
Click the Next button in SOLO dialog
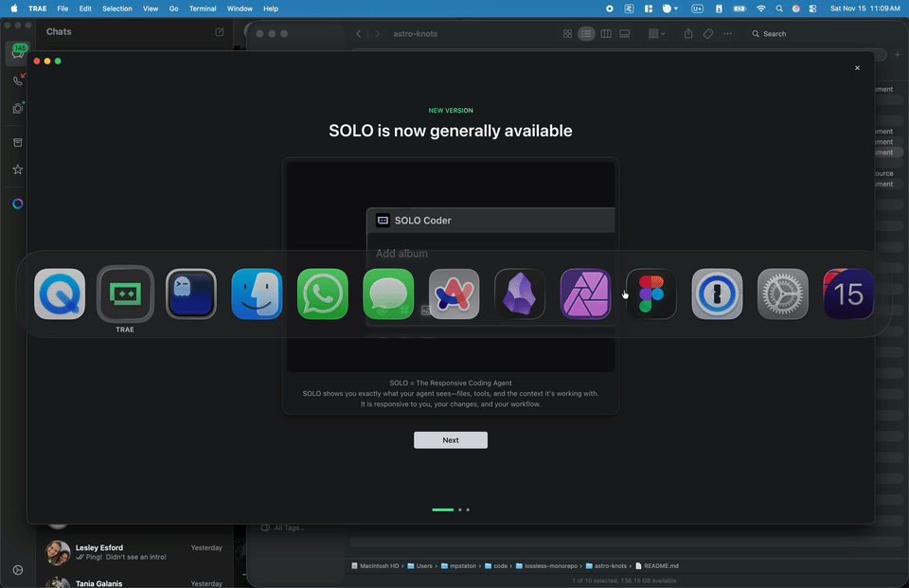tap(451, 440)
